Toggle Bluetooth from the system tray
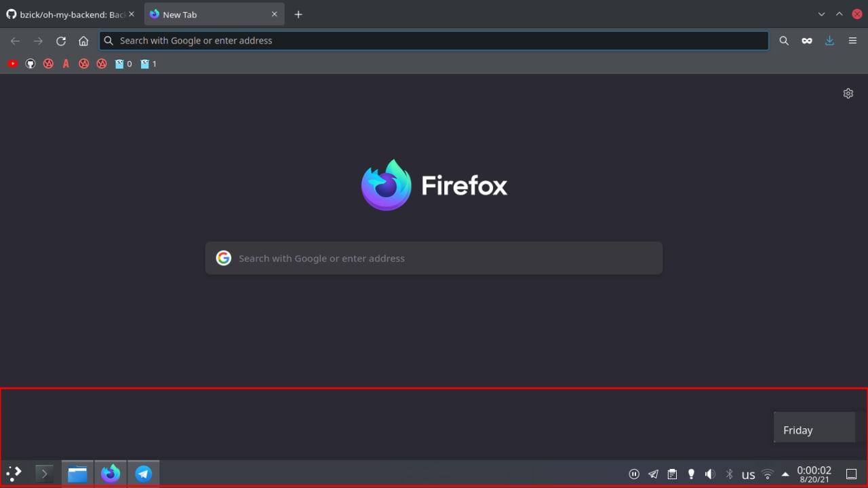The image size is (868, 488). (730, 474)
